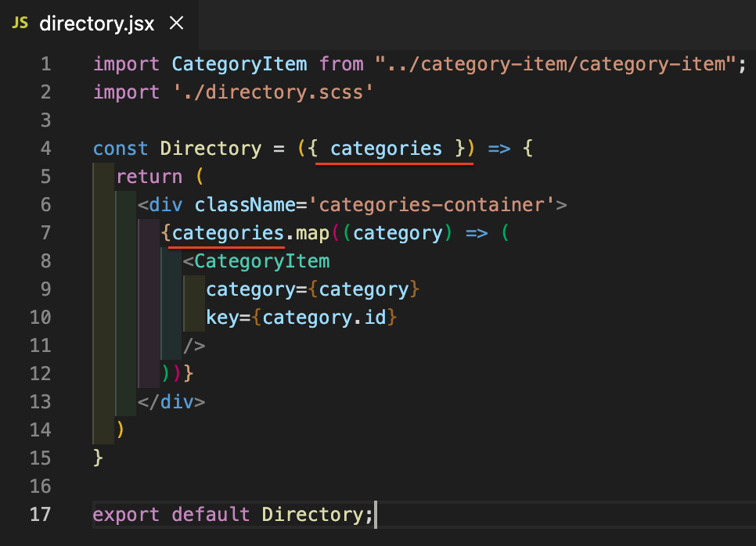Click the 'category' arrow parameter on line 7

point(398,233)
